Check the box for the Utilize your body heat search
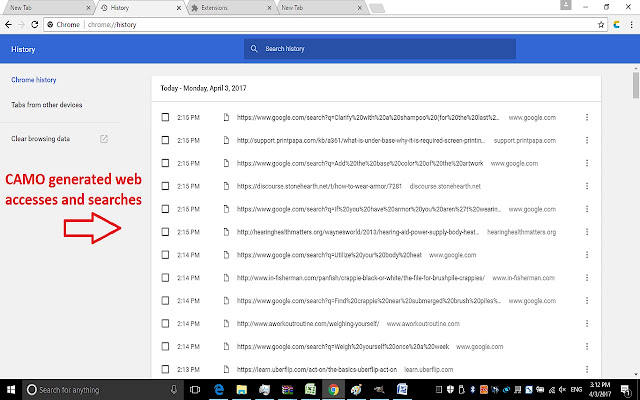This screenshot has height=400, width=640. click(x=165, y=255)
